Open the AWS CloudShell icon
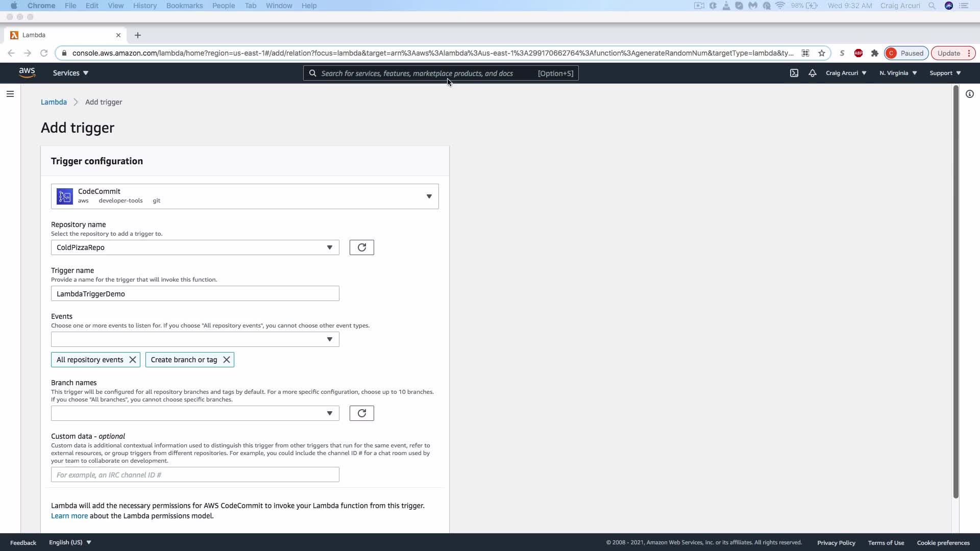This screenshot has height=551, width=980. tap(794, 73)
